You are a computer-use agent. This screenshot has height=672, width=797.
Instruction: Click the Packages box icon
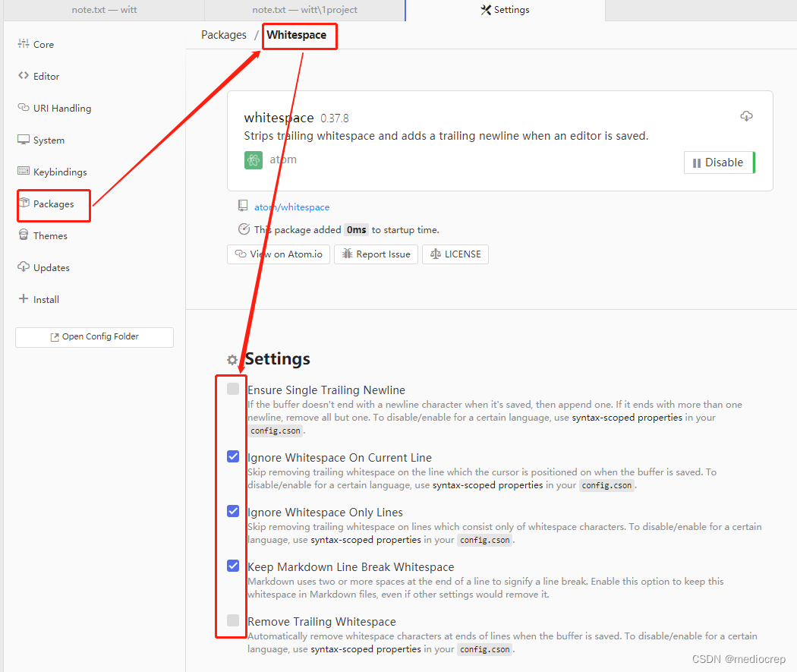(x=24, y=203)
